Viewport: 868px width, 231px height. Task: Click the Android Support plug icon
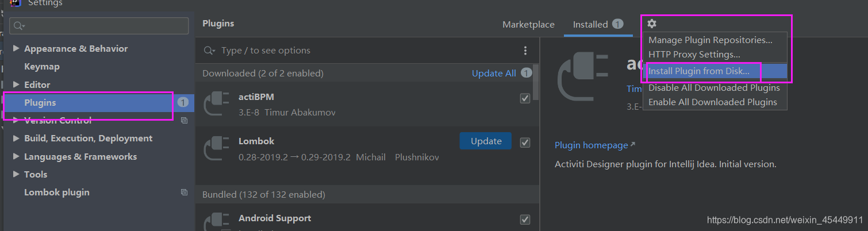(x=217, y=221)
